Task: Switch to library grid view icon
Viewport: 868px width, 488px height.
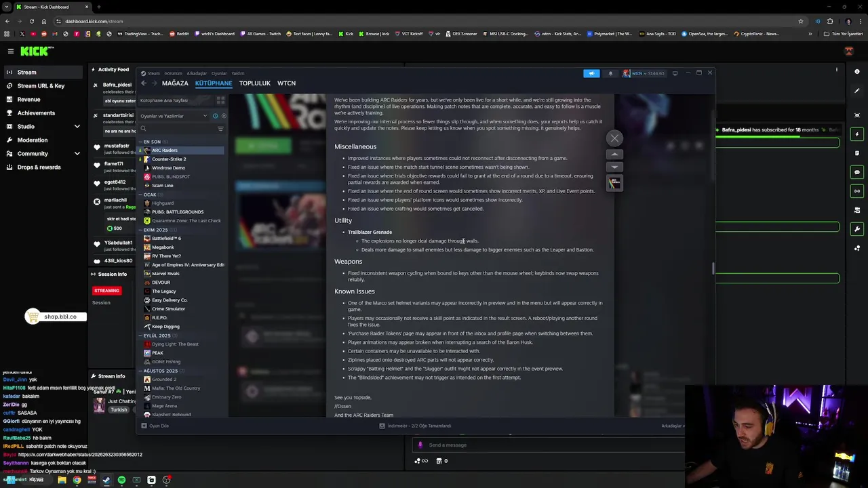Action: click(x=220, y=100)
